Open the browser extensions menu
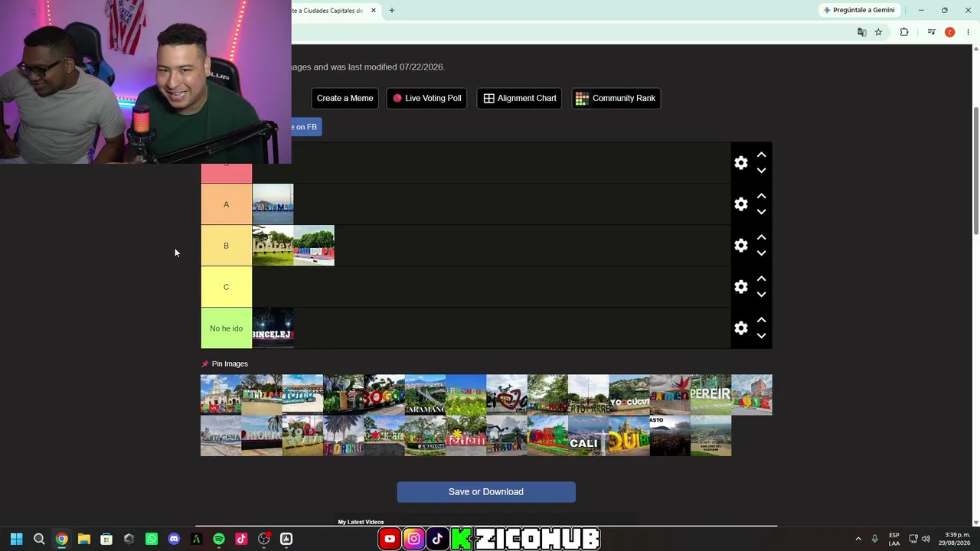Screen dimensions: 980x551 click(x=904, y=32)
